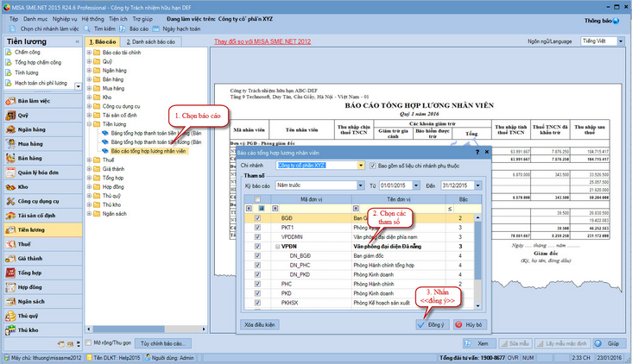Open the Giá thành module icon in sidebar
The height and width of the screenshot is (364, 632).
pyautogui.click(x=10, y=259)
